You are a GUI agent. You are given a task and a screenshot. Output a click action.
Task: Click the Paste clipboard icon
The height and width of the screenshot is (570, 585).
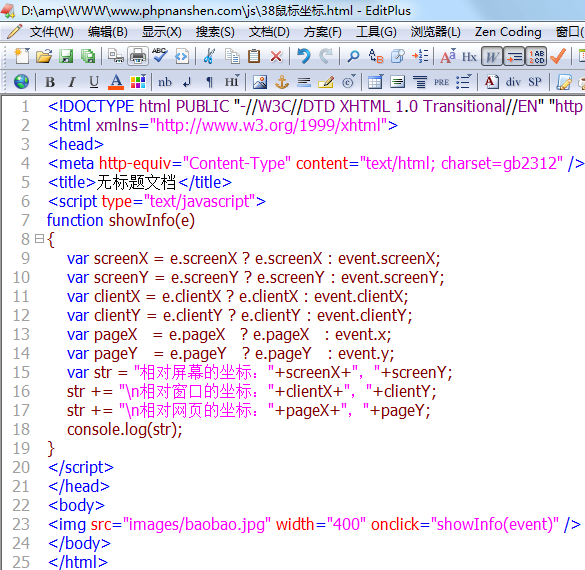[x=254, y=56]
